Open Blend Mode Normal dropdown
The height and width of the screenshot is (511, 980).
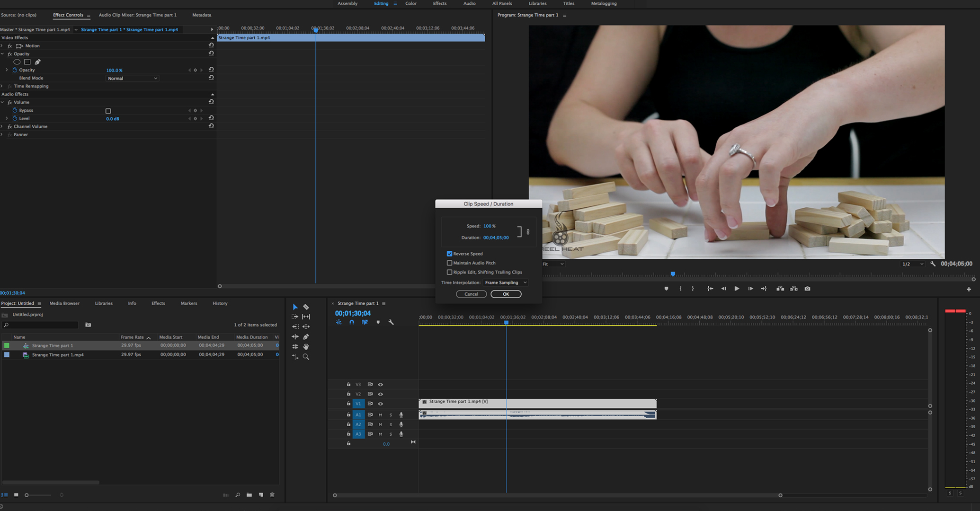[x=132, y=78]
